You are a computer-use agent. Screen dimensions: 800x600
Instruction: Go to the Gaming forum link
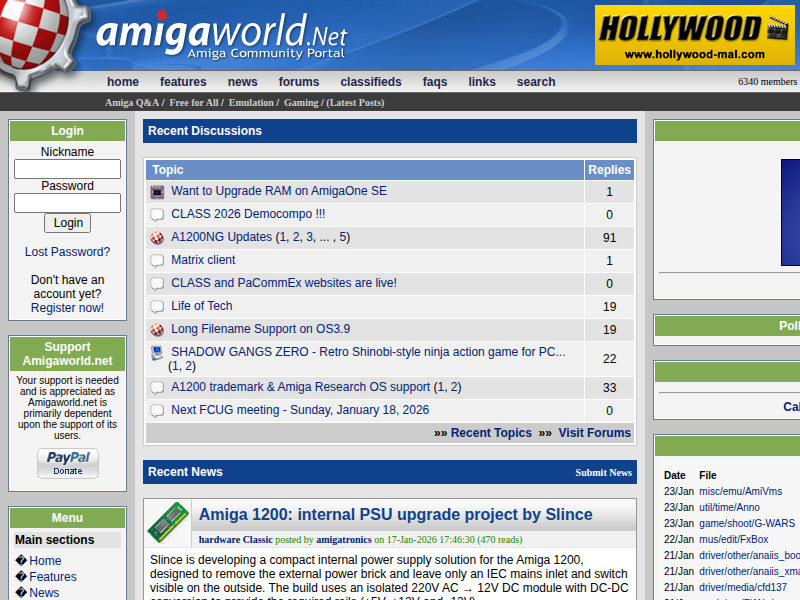click(301, 103)
